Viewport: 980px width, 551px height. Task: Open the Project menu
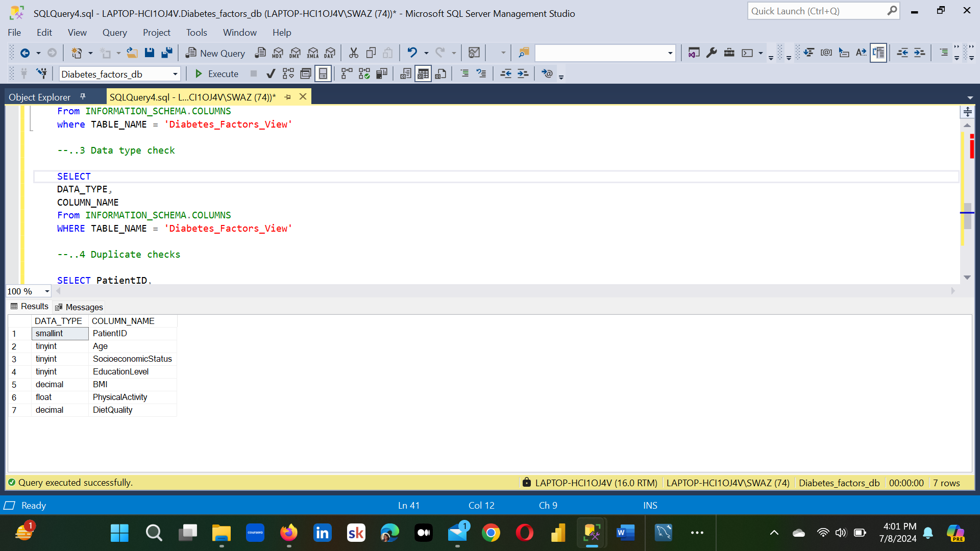pos(156,33)
